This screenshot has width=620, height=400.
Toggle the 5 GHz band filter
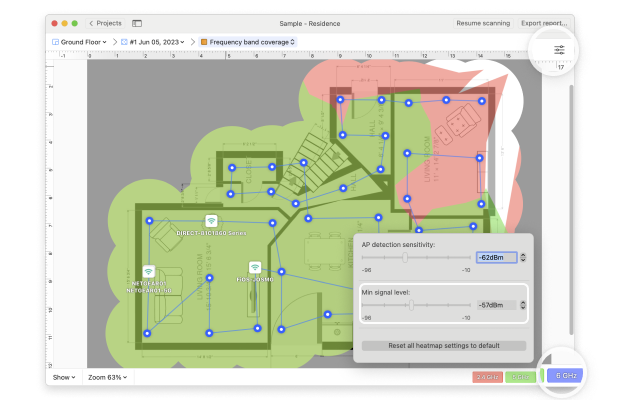(520, 377)
